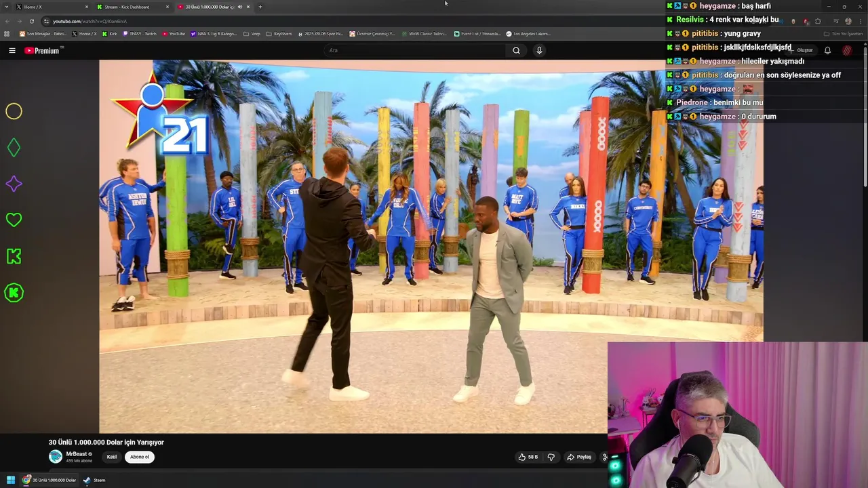Go back in browser history

(7, 21)
